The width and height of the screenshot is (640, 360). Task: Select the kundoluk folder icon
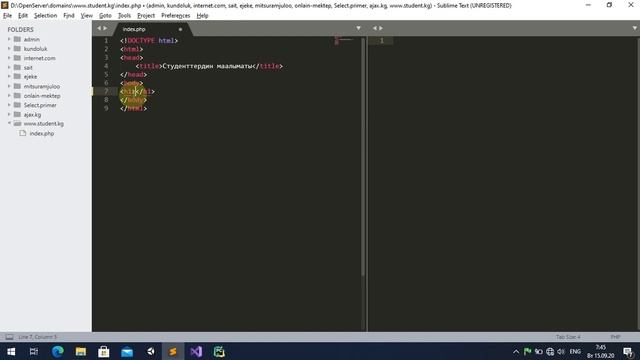17,49
